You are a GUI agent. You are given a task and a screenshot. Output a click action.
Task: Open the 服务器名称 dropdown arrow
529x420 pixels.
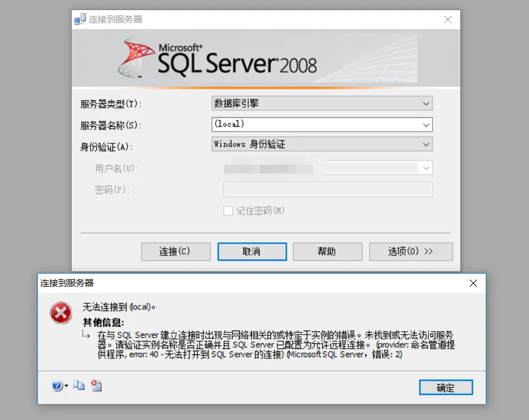pos(426,125)
